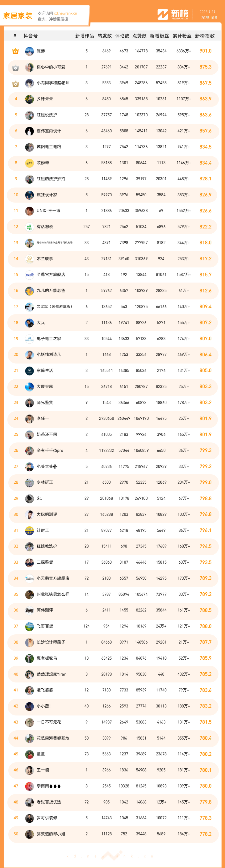Select the yellow 装修帮 avatar icon
225x868 pixels.
[x=29, y=163]
